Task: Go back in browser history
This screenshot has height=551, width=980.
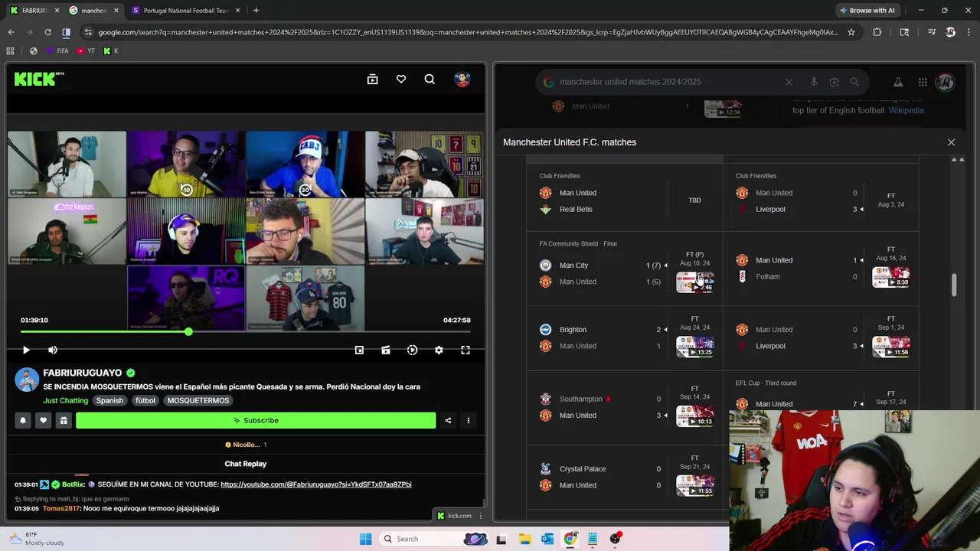Action: pyautogui.click(x=11, y=32)
